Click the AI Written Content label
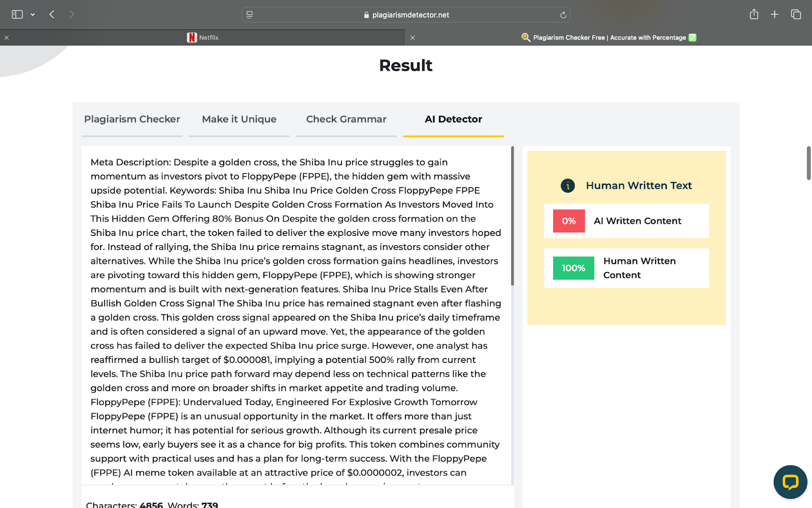 coord(637,221)
